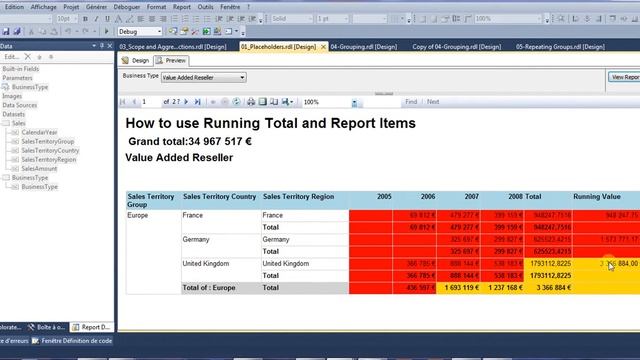This screenshot has height=360, width=640.
Task: Center text in the format toolbar
Action: tap(152, 19)
